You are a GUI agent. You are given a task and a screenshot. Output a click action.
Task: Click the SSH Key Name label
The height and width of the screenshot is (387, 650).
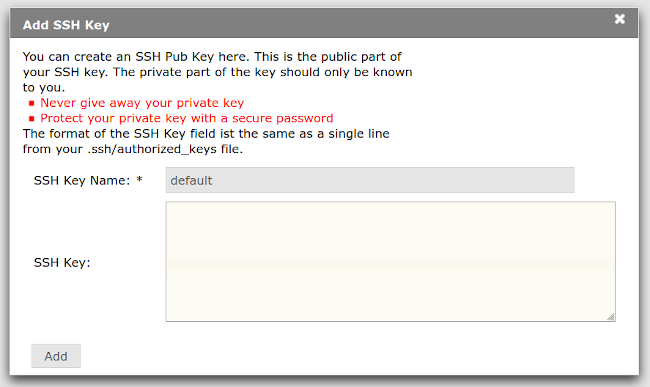82,181
